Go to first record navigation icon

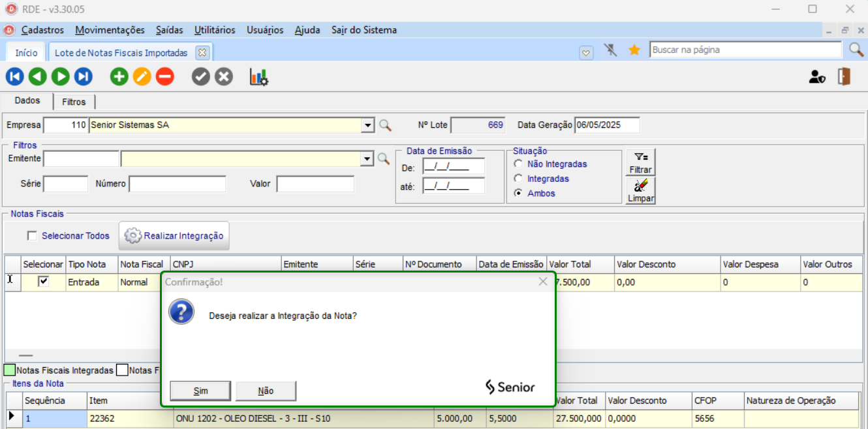(x=14, y=77)
